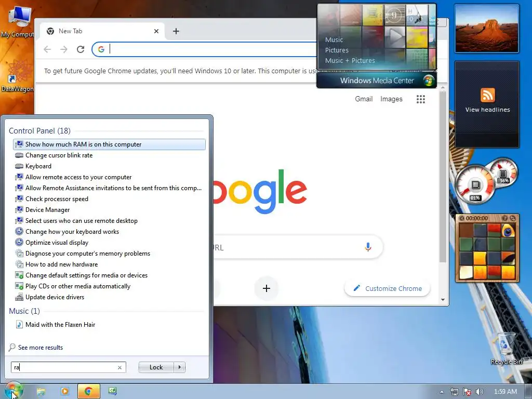The height and width of the screenshot is (399, 532).
Task: Open 'Select users who can use remote desktop'
Action: click(x=109, y=220)
